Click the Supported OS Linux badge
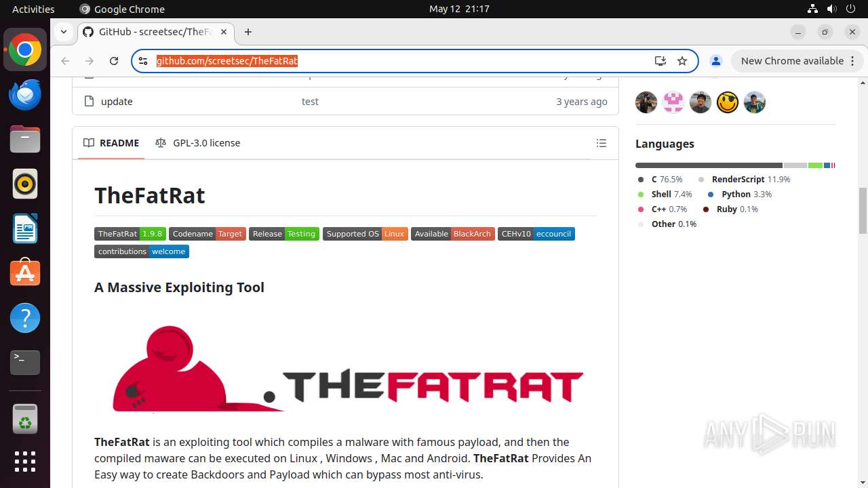 pos(366,234)
